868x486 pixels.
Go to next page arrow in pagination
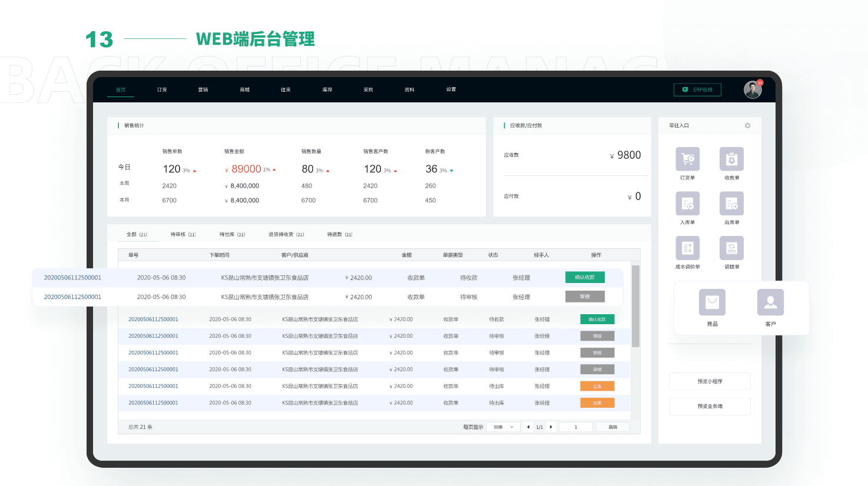[x=551, y=427]
